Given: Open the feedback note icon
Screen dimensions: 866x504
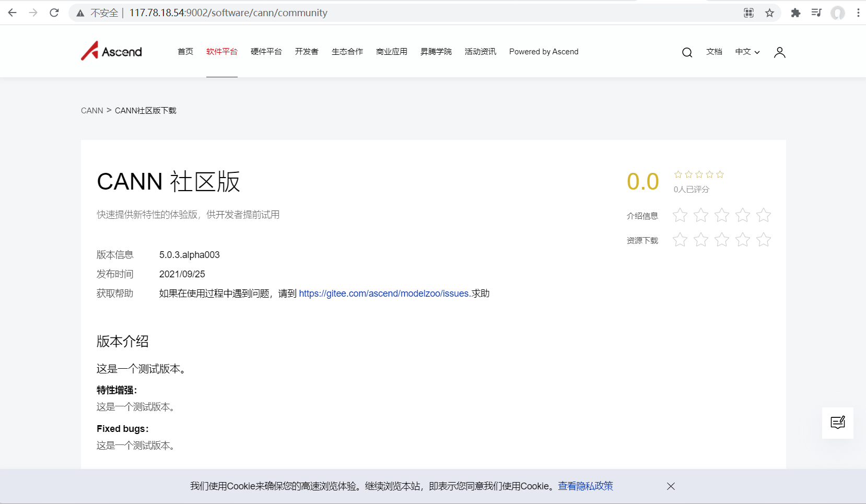Looking at the screenshot, I should point(837,423).
